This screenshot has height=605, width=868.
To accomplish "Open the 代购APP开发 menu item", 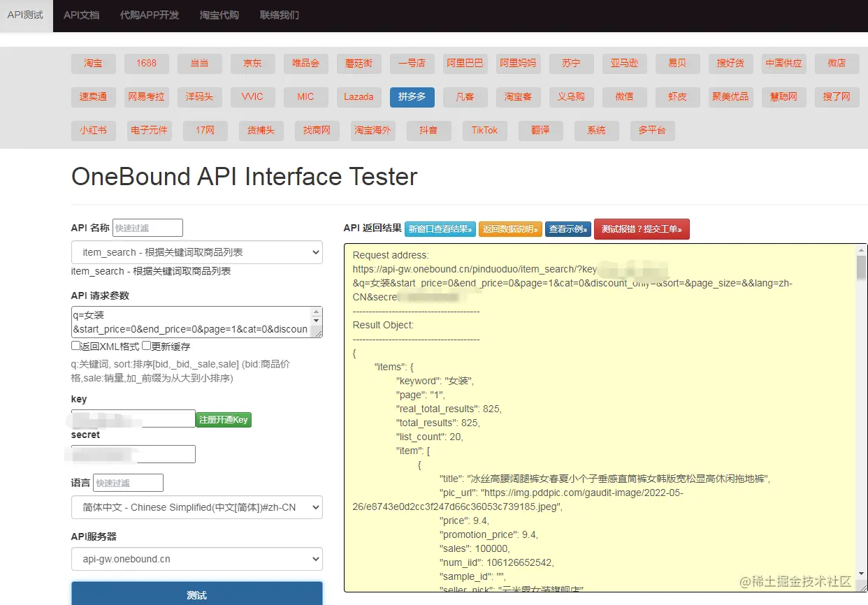I will click(x=150, y=15).
